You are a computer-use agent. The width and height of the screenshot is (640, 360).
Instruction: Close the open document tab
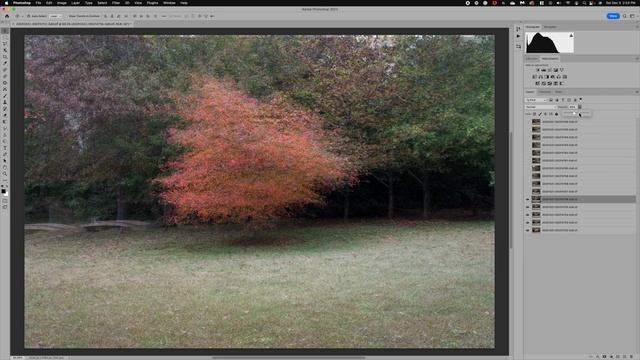click(13, 24)
